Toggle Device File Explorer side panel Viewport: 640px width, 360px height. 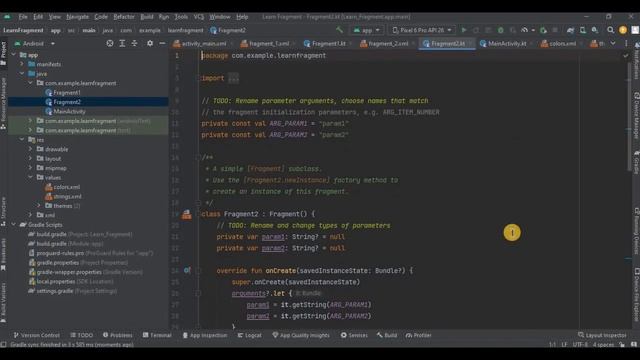click(x=636, y=295)
